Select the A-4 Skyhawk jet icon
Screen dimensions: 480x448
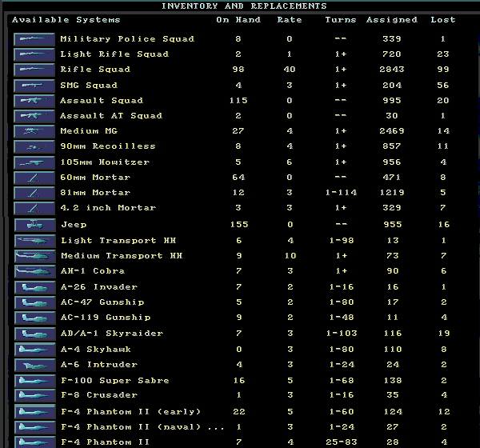[35, 350]
